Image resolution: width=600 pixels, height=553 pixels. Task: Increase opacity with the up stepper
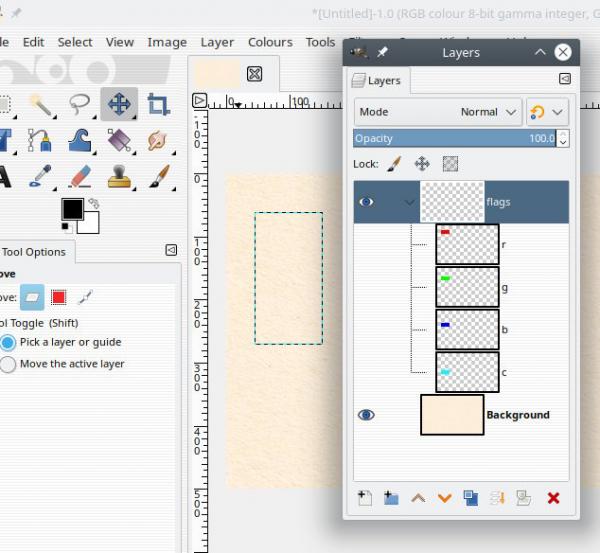coord(563,134)
